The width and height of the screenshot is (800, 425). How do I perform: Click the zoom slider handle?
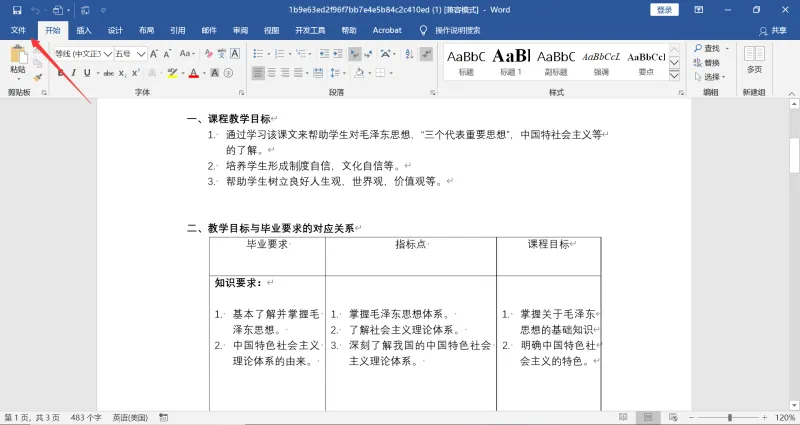(x=730, y=417)
